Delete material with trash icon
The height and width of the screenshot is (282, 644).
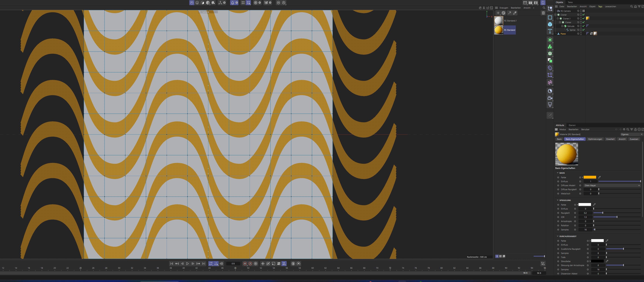pyautogui.click(x=543, y=13)
